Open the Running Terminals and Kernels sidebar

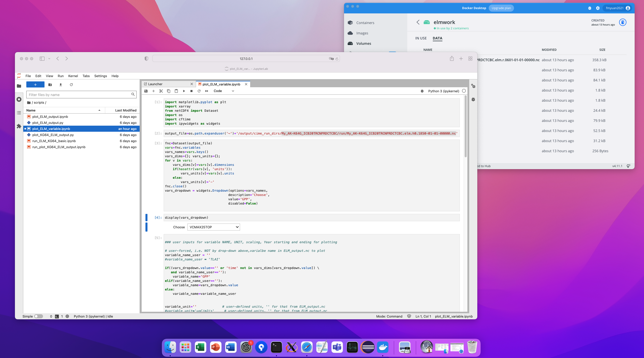pos(19,99)
